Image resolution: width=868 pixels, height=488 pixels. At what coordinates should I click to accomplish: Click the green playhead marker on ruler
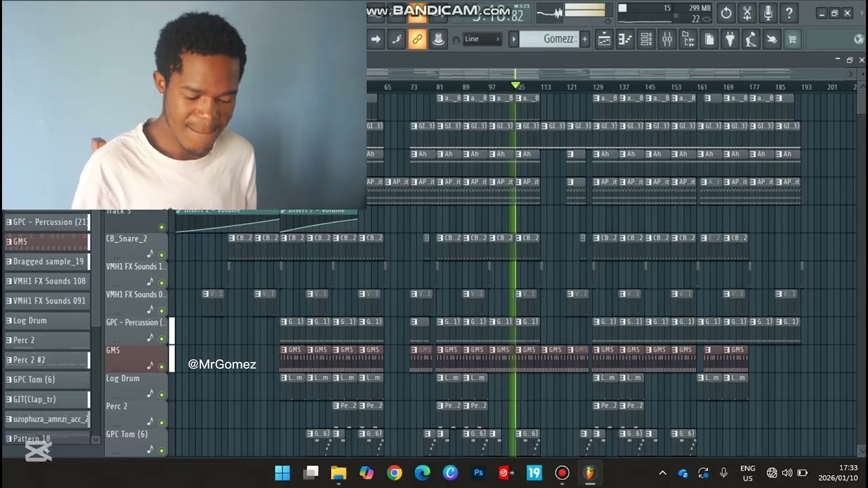click(515, 85)
